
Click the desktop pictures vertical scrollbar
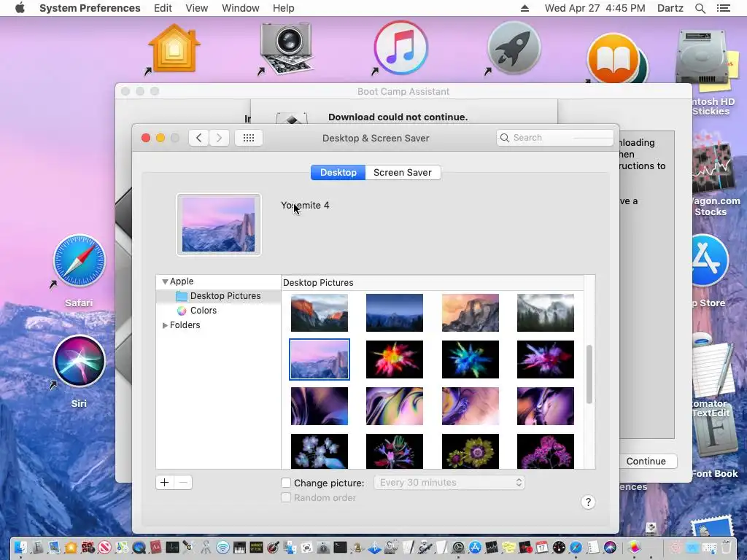pyautogui.click(x=589, y=374)
